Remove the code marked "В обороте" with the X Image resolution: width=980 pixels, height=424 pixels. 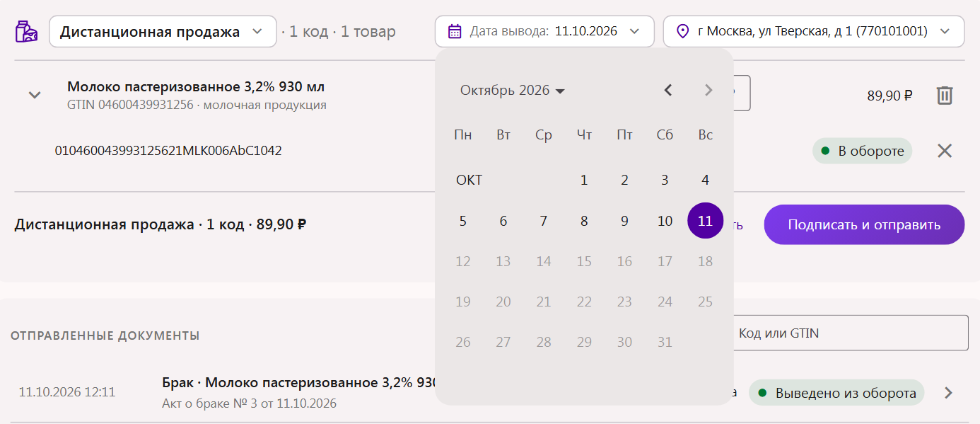(945, 151)
